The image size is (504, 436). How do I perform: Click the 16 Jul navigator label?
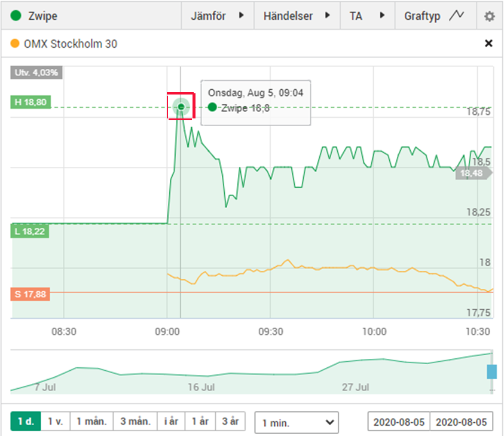(201, 387)
